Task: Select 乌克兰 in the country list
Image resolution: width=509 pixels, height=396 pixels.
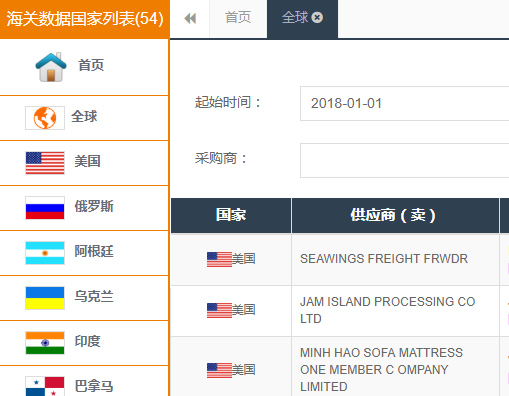Action: (84, 298)
